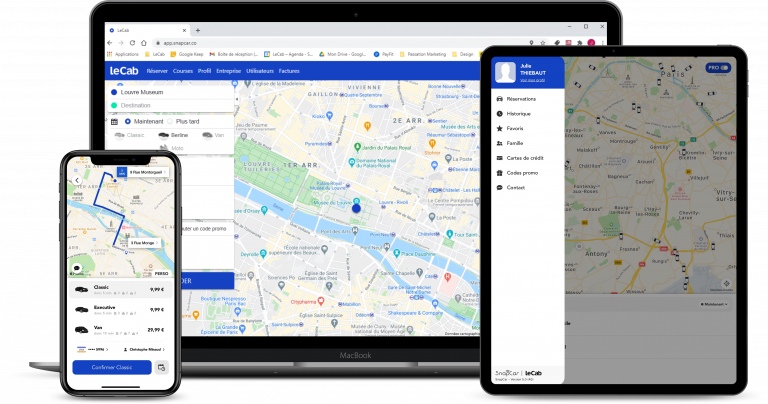This screenshot has height=404, width=768.
Task: Schedule the ride with the phone calendar icon
Action: click(162, 367)
